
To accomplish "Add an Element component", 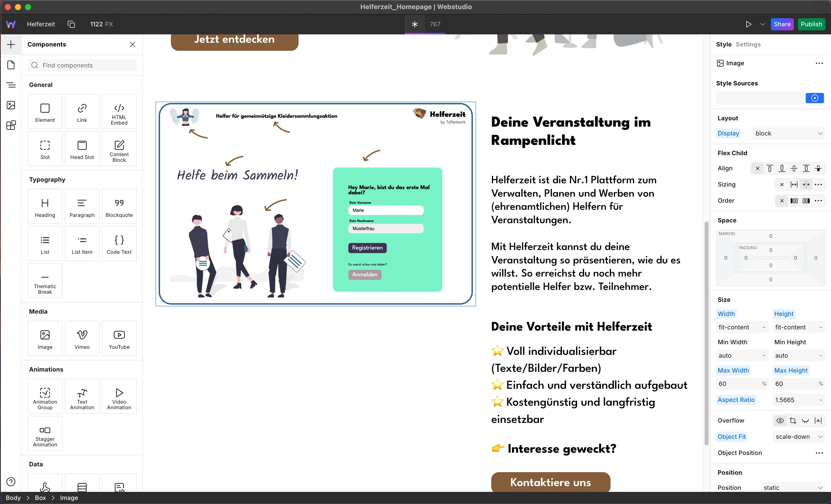I will coord(45,111).
